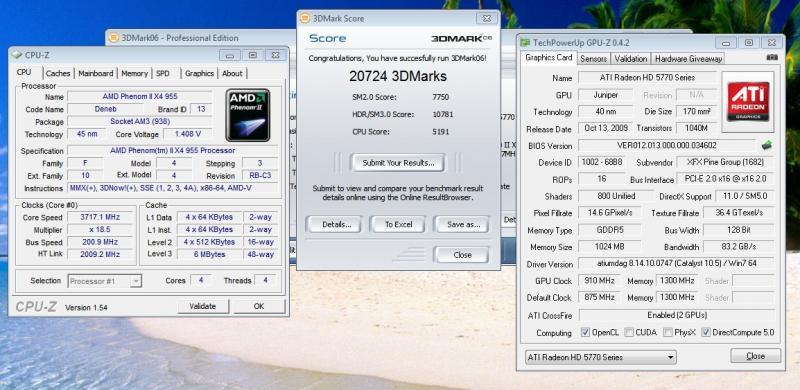Click the CPU-Z title bar icon
This screenshot has width=800, height=390.
click(x=17, y=55)
